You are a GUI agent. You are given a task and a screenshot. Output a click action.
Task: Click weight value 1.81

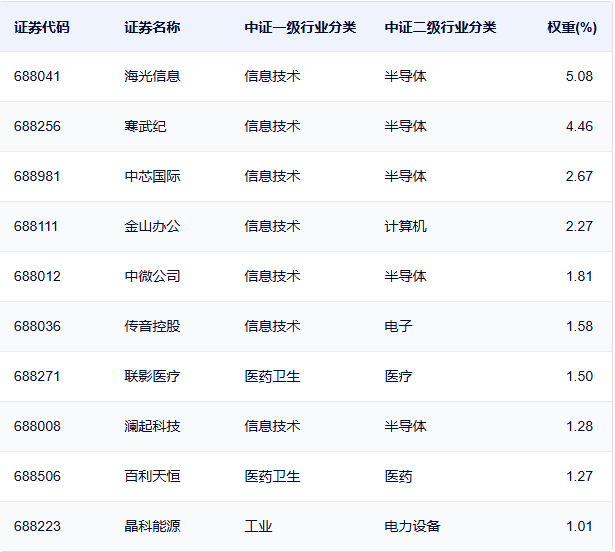579,276
